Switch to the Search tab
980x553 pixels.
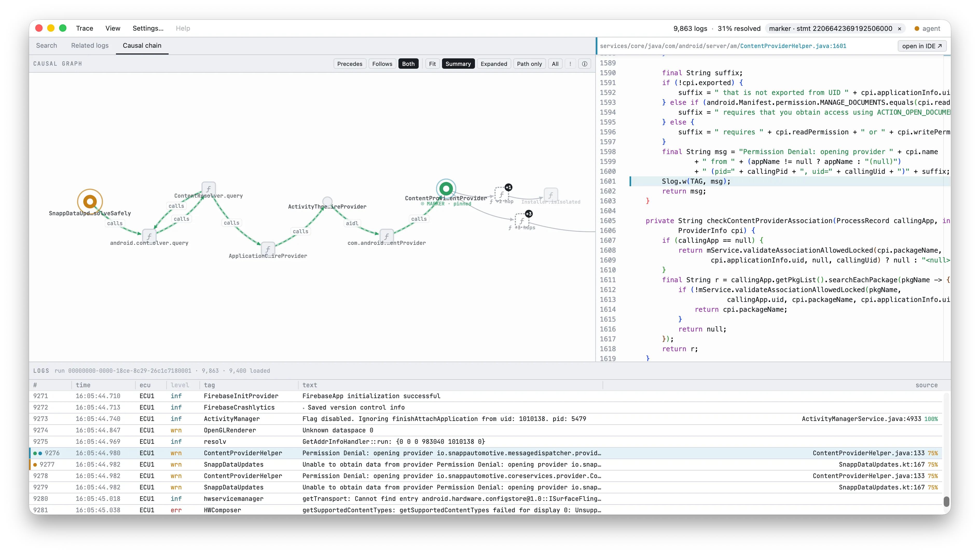[x=46, y=46]
